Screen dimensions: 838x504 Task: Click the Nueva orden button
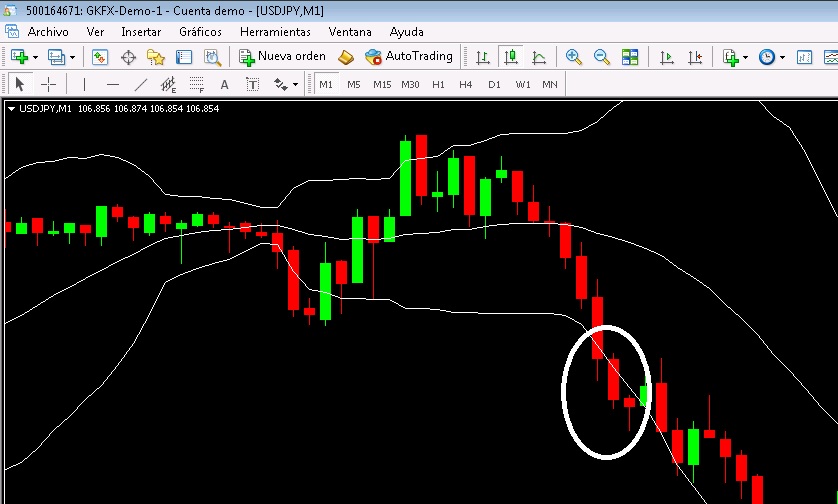click(282, 57)
